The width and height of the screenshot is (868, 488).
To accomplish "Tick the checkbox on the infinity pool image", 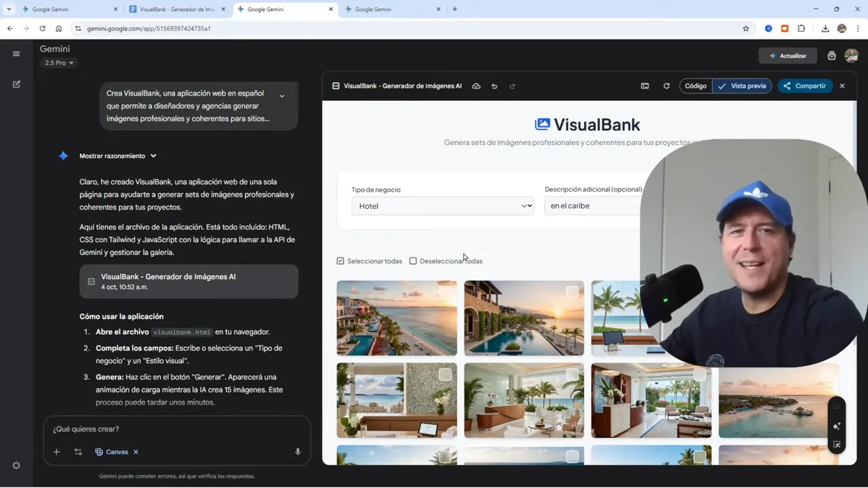I will click(x=572, y=292).
